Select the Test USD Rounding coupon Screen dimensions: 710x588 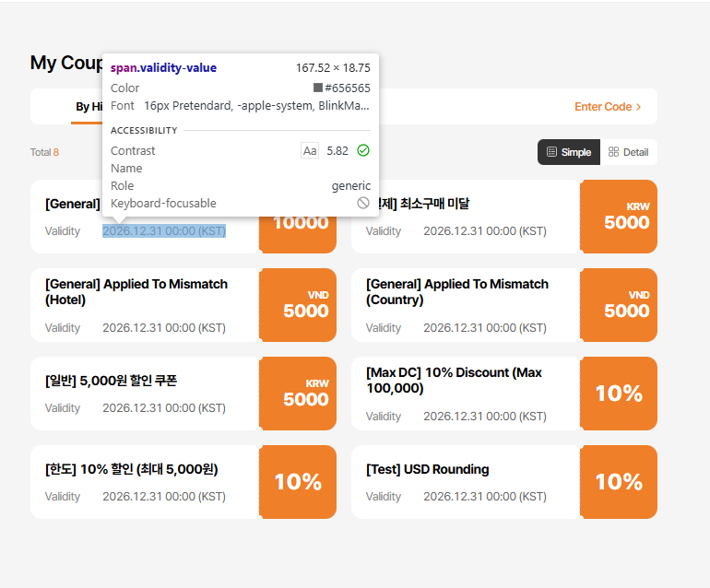tap(427, 469)
